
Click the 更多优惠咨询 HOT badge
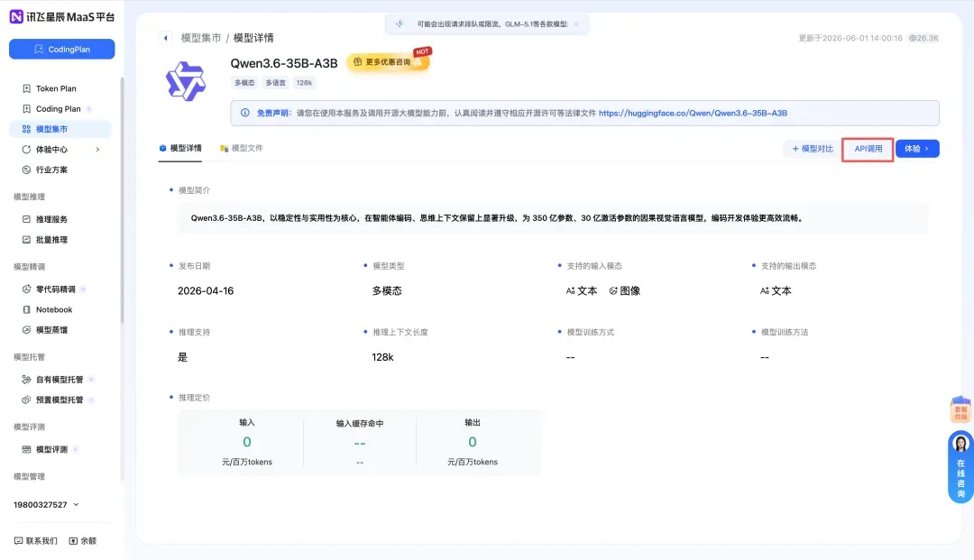tap(388, 61)
